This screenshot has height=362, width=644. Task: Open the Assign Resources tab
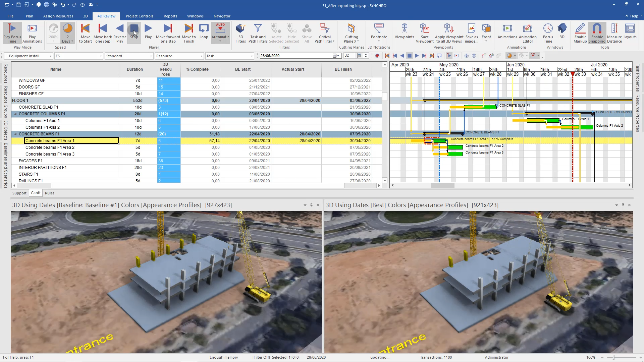click(58, 16)
